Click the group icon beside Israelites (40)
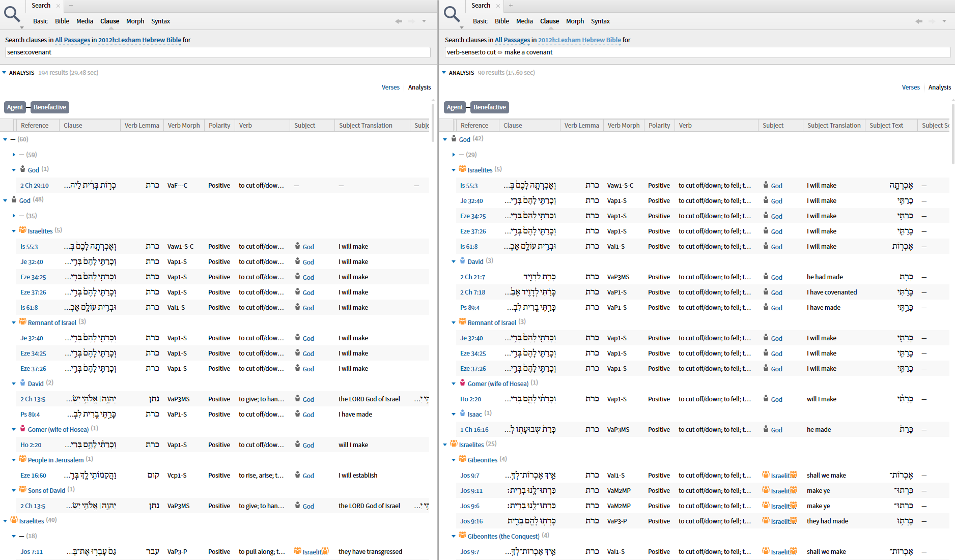The image size is (955, 560). click(14, 520)
